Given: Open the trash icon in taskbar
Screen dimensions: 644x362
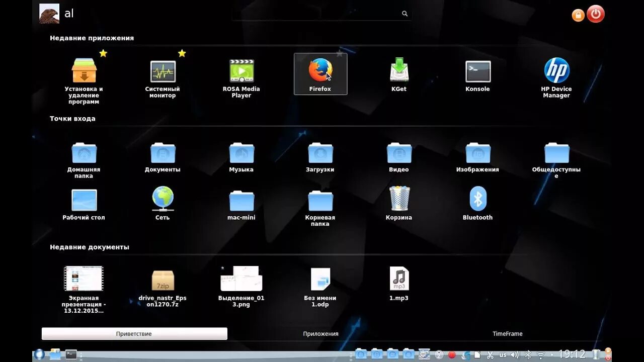Looking at the screenshot, I should pos(596,354).
